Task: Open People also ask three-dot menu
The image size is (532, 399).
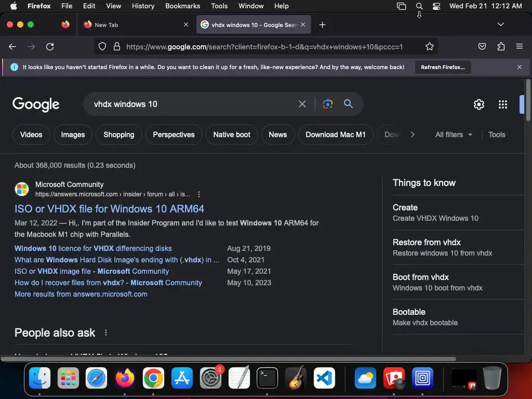Action: pyautogui.click(x=106, y=332)
